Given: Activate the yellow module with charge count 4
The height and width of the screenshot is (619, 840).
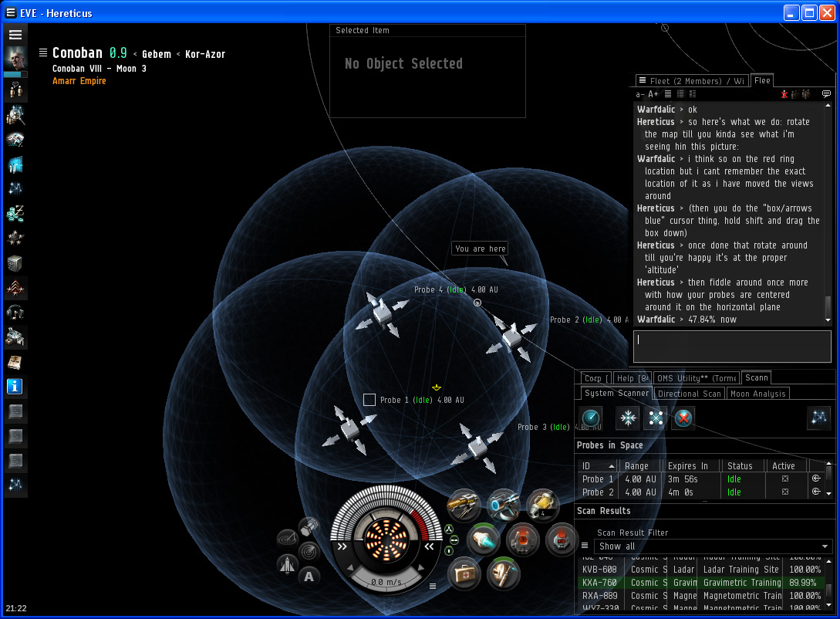Looking at the screenshot, I should (541, 504).
